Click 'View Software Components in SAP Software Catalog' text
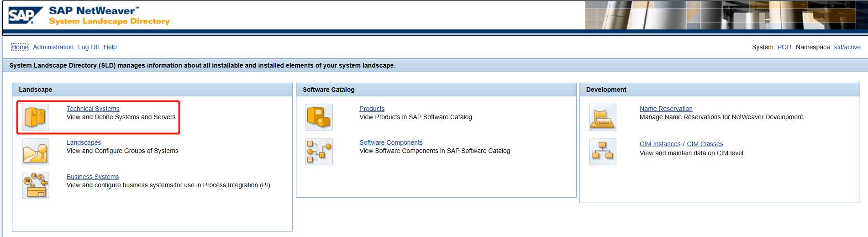Image resolution: width=868 pixels, height=237 pixels. coord(435,151)
